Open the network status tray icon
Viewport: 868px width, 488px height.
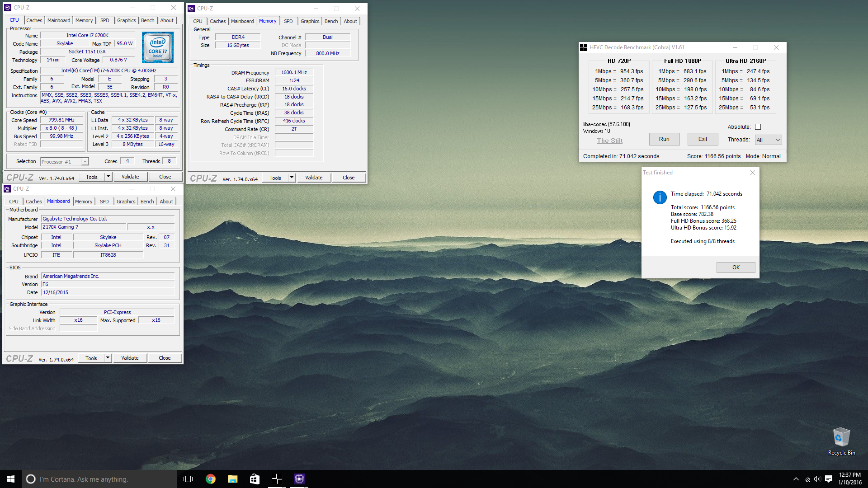[807, 479]
